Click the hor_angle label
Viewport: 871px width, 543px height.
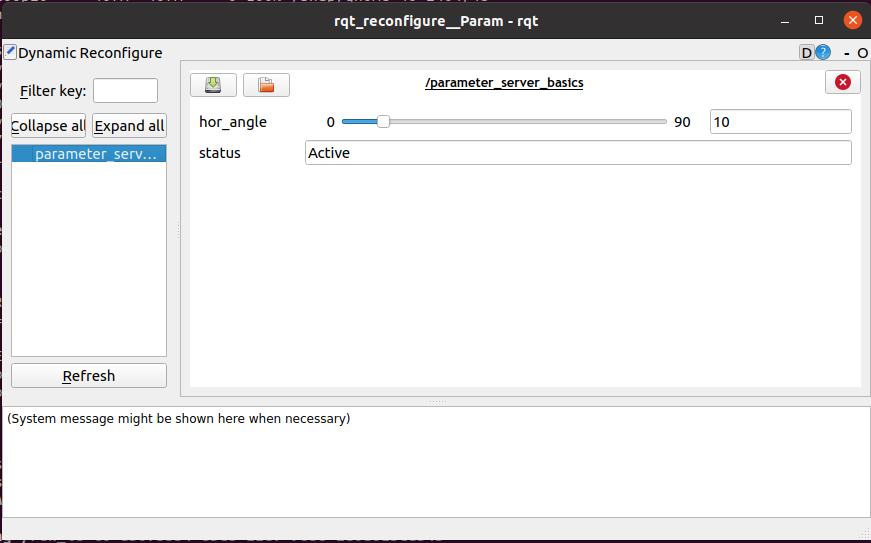coord(233,122)
